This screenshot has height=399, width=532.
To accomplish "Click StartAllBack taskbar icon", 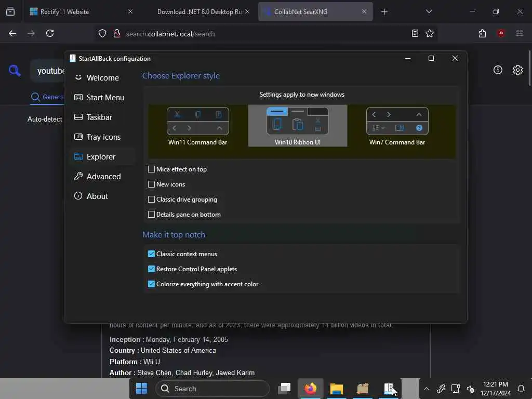I will pos(389,389).
